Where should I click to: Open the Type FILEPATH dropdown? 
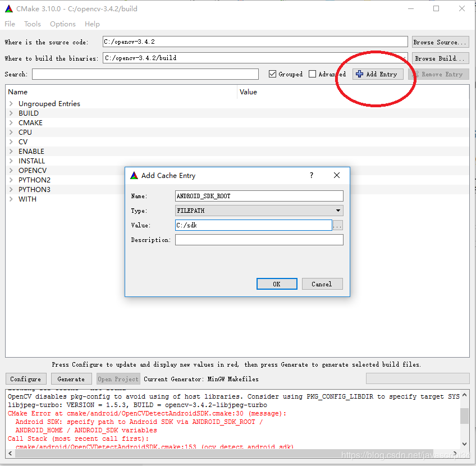[259, 211]
